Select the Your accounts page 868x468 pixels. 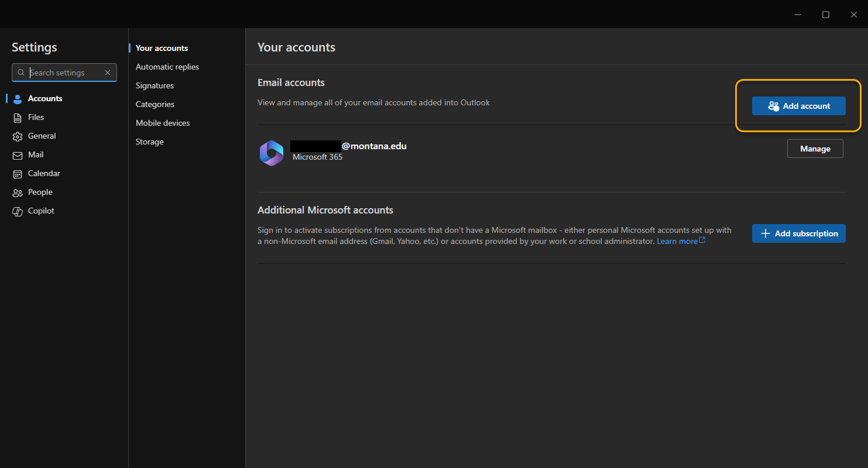(161, 47)
